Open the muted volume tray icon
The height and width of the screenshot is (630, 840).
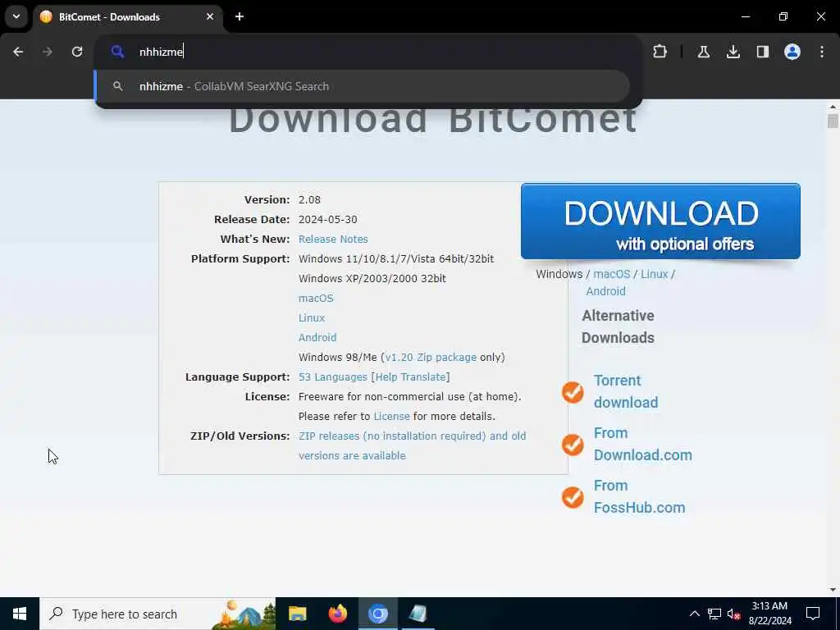click(733, 614)
